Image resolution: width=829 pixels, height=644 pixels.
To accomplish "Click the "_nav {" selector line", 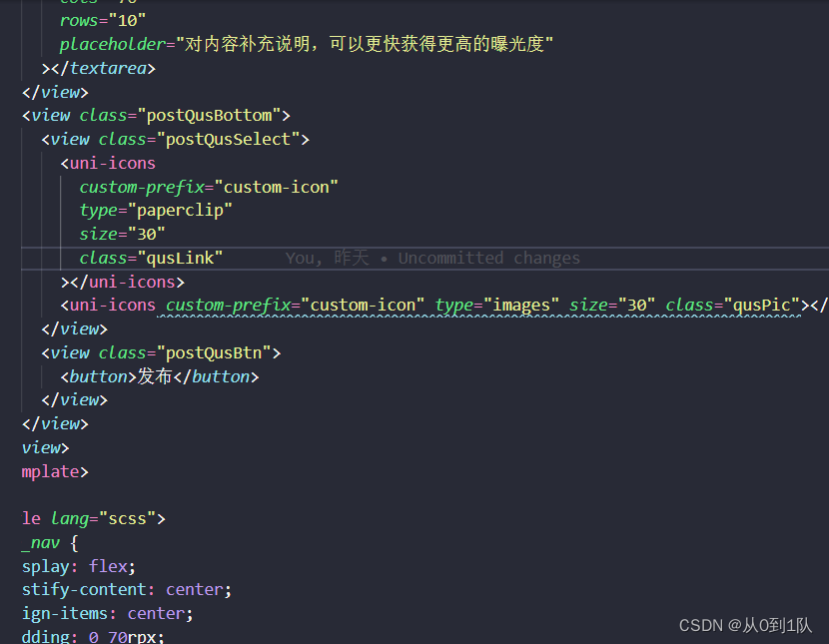I will [50, 542].
